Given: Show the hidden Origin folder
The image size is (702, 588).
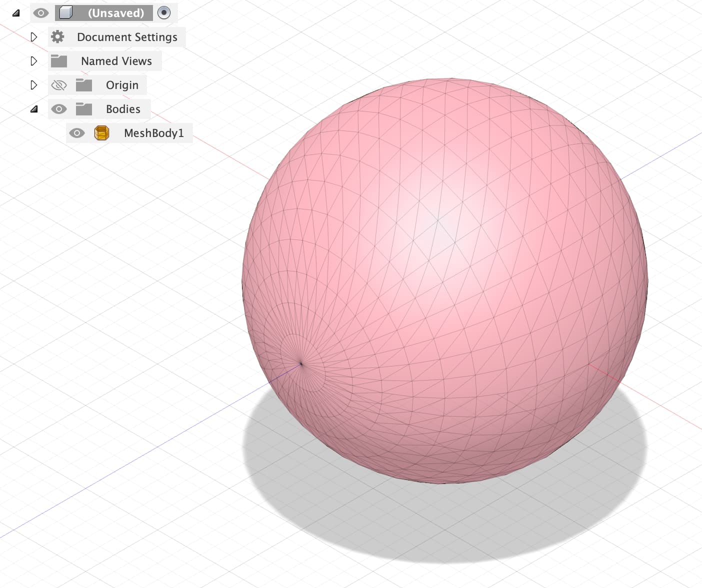Looking at the screenshot, I should point(59,85).
